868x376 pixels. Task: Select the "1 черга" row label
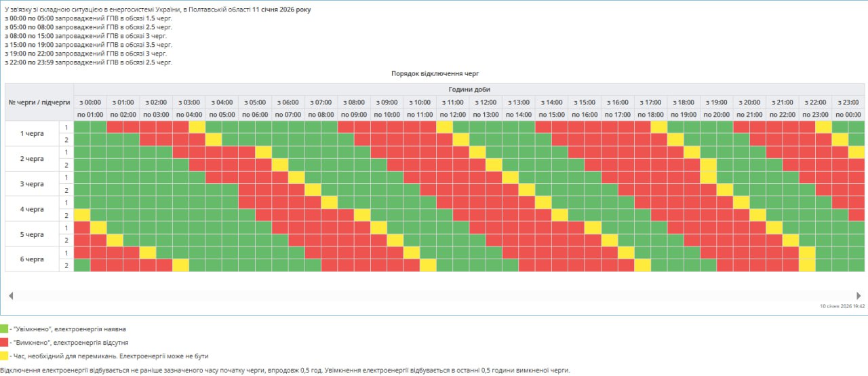pyautogui.click(x=32, y=134)
